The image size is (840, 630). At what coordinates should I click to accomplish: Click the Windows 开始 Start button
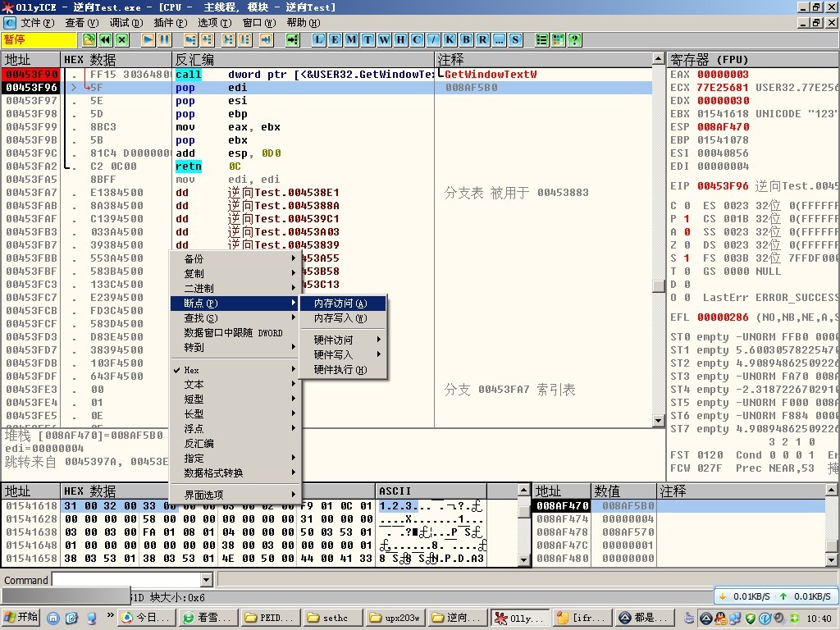coord(21,618)
